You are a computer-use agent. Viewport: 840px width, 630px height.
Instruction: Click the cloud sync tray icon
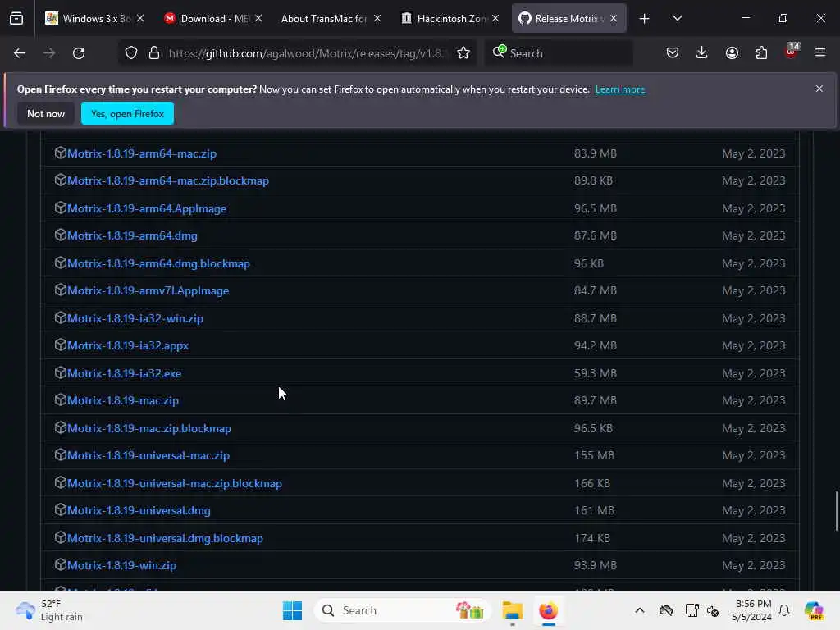pyautogui.click(x=666, y=610)
